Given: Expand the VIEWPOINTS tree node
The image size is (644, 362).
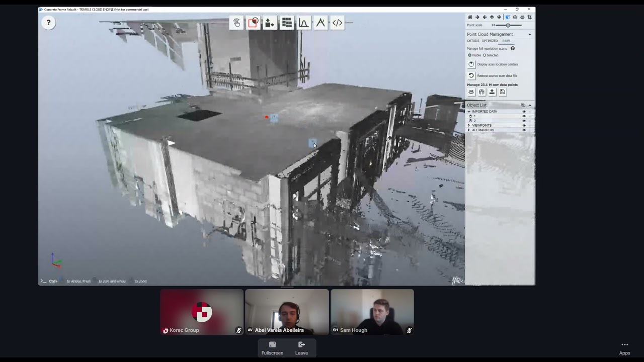Looking at the screenshot, I should (469, 125).
